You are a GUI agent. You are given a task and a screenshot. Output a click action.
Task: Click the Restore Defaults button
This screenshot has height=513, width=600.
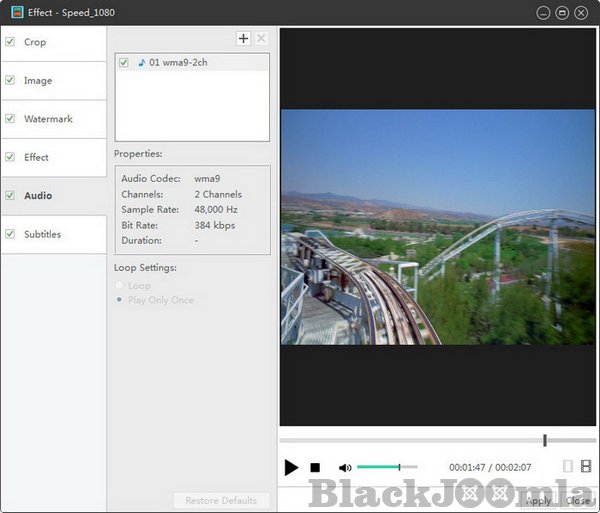220,500
